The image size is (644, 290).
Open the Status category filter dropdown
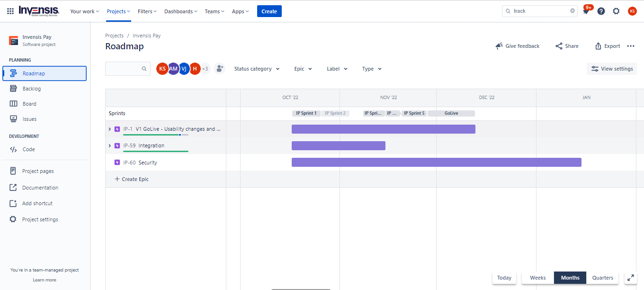257,69
